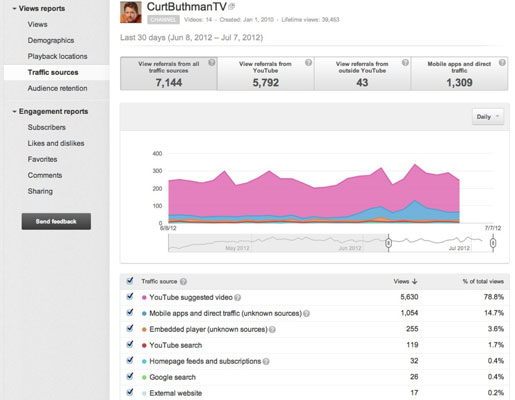The width and height of the screenshot is (515, 400).
Task: Click help icon beside YouTube suggested video
Action: coord(237,297)
